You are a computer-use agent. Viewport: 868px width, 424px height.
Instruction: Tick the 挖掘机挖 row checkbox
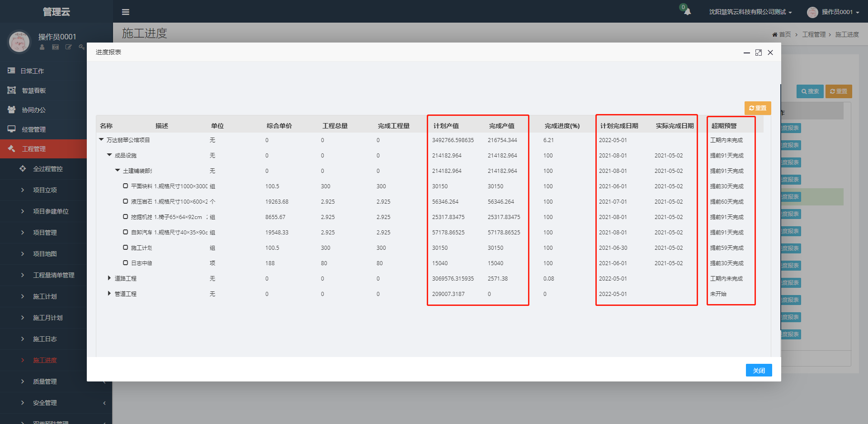click(x=125, y=217)
